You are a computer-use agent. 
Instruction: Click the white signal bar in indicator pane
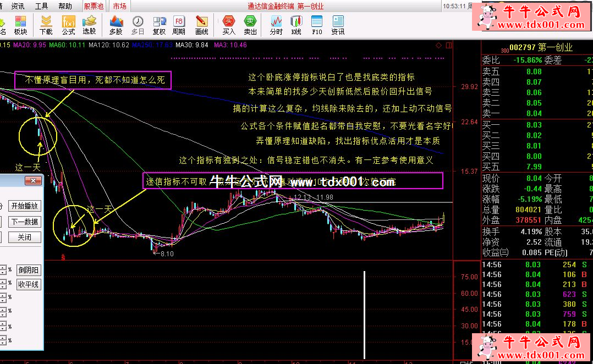pos(365,315)
